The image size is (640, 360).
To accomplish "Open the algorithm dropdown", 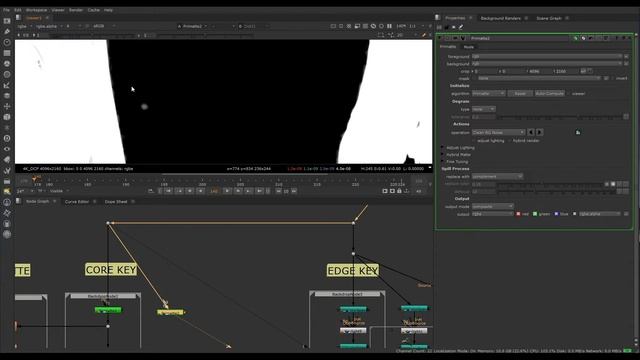I will pos(489,93).
